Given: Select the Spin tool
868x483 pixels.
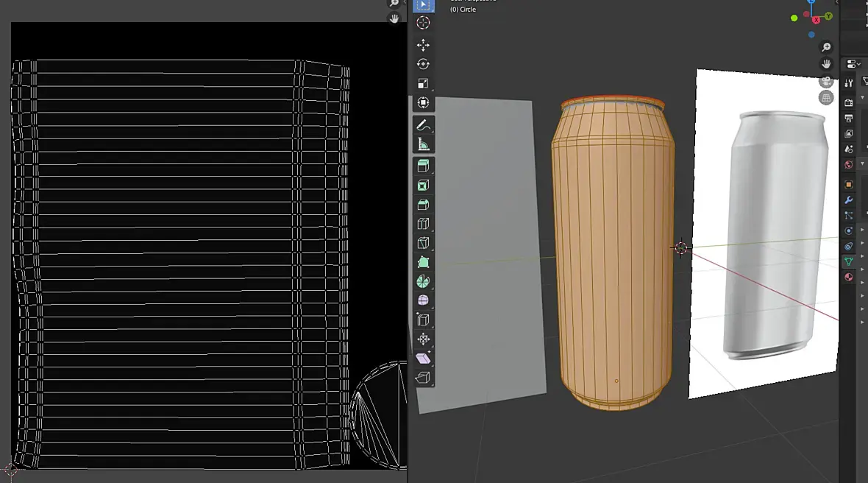Looking at the screenshot, I should pyautogui.click(x=423, y=281).
